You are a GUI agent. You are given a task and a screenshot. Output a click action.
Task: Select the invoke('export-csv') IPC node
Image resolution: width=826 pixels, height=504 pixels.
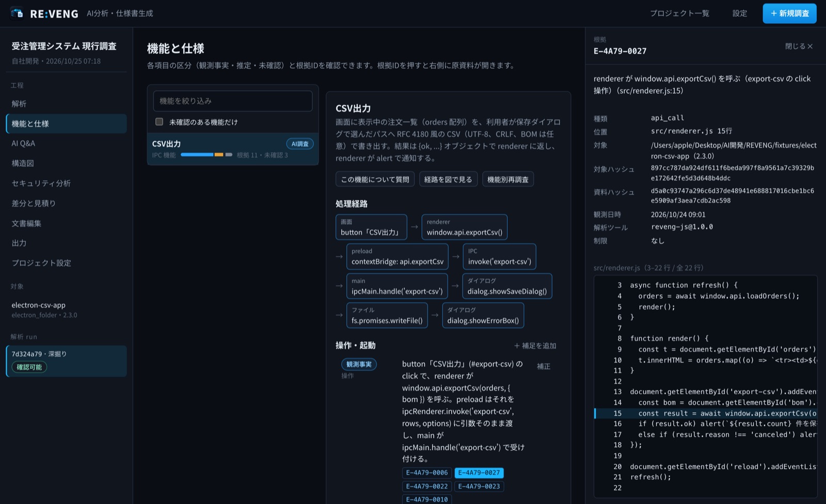(500, 257)
